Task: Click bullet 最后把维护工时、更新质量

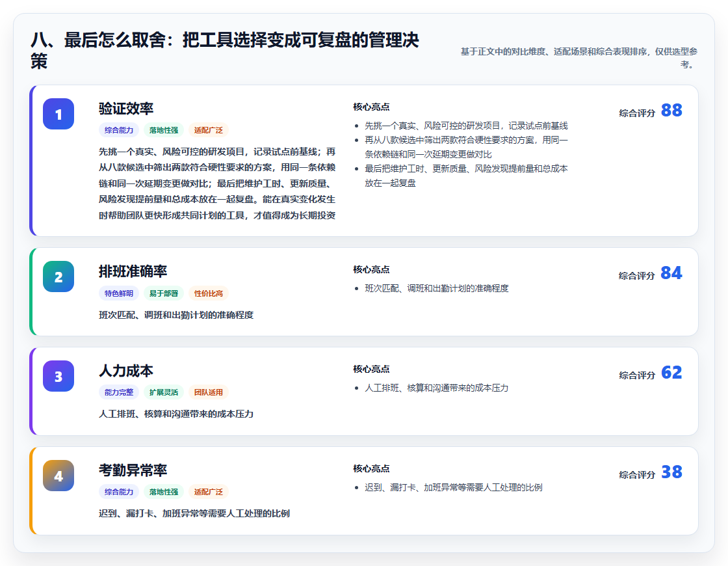Action: (466, 176)
